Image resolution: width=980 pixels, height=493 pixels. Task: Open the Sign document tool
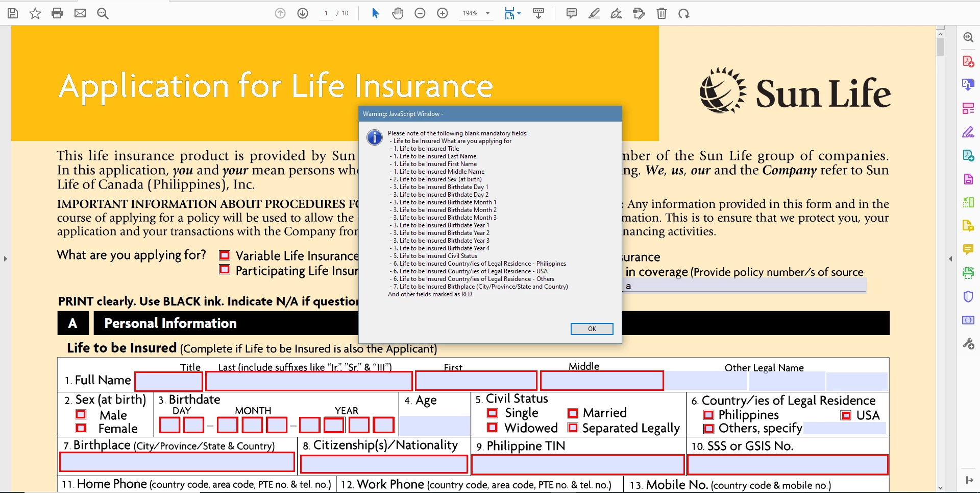click(616, 13)
